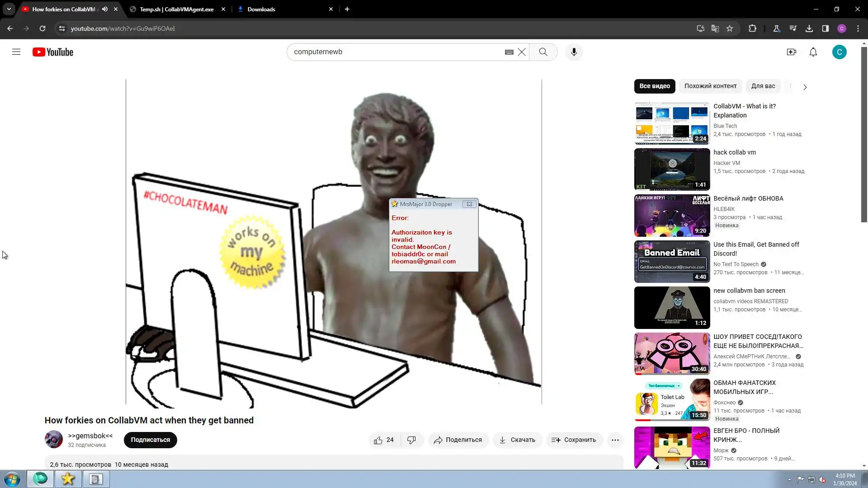The height and width of the screenshot is (488, 868).
Task: Open 'new collabvm ban screen' video thumbnail
Action: (x=672, y=307)
